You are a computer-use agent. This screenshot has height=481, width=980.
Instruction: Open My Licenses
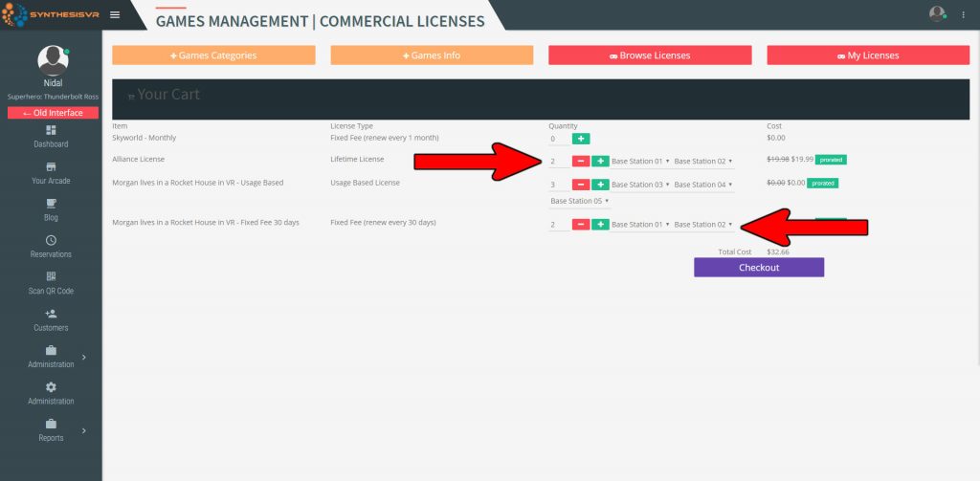point(868,55)
